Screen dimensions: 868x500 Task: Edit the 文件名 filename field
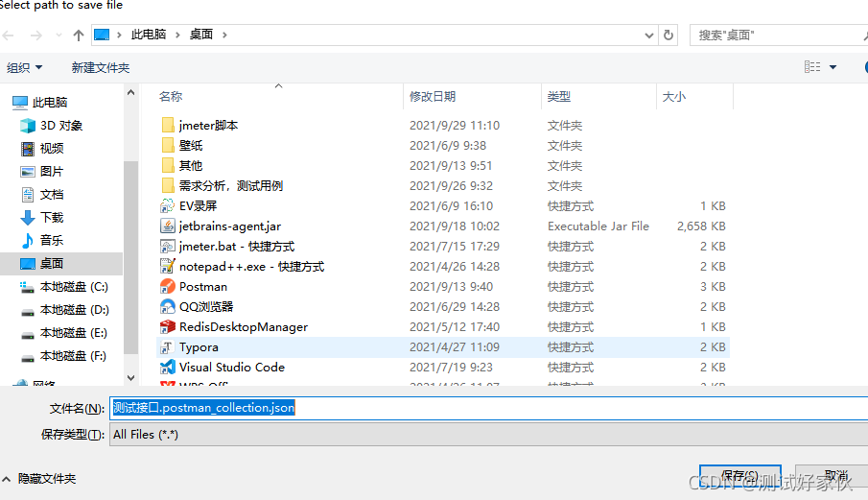coord(489,408)
